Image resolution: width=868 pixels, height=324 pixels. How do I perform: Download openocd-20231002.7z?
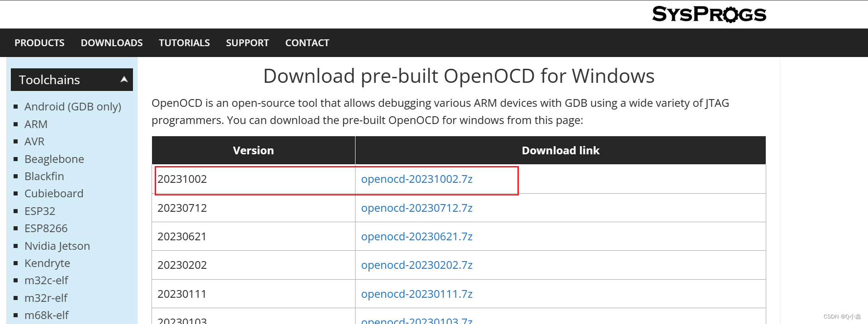pos(417,179)
